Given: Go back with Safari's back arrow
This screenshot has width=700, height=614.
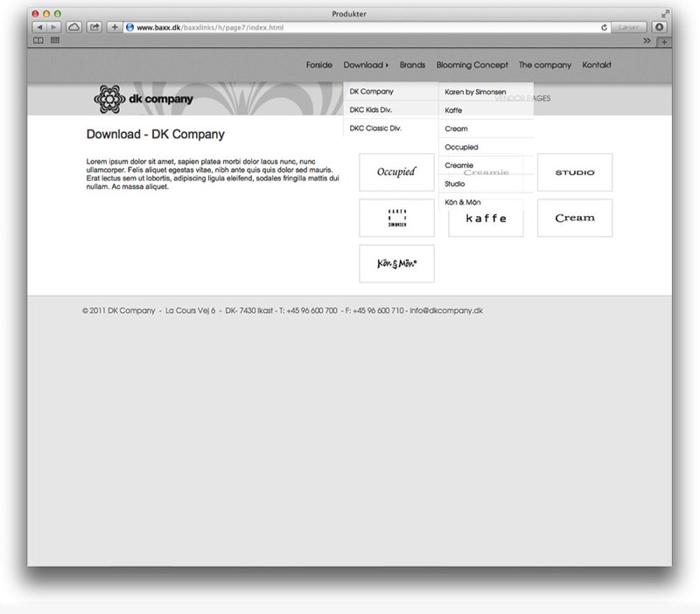Looking at the screenshot, I should click(39, 27).
